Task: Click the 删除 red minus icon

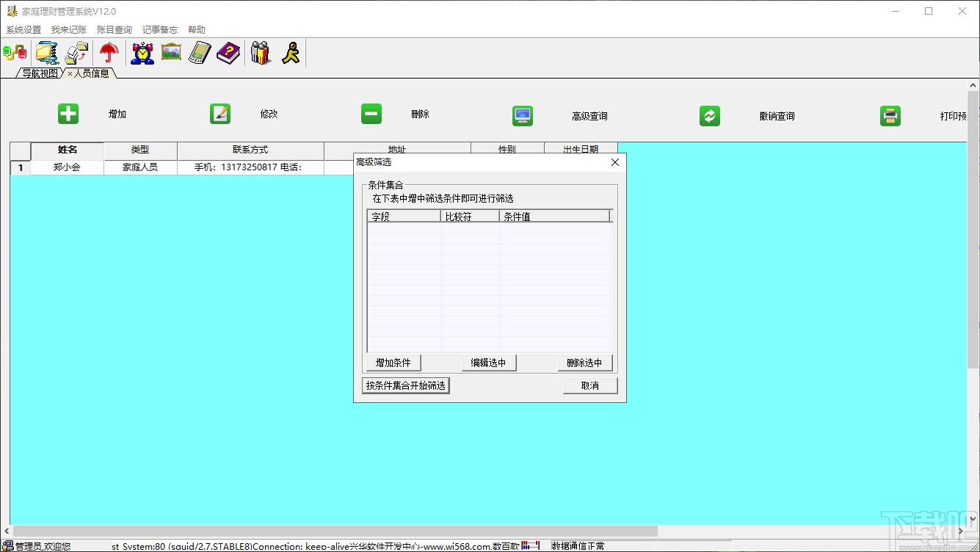Action: click(x=371, y=113)
